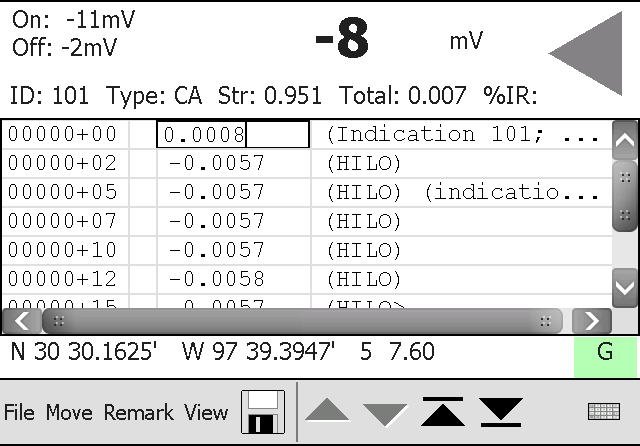This screenshot has height=446, width=640.
Task: Select station cell 00000+05
Action: 65,192
